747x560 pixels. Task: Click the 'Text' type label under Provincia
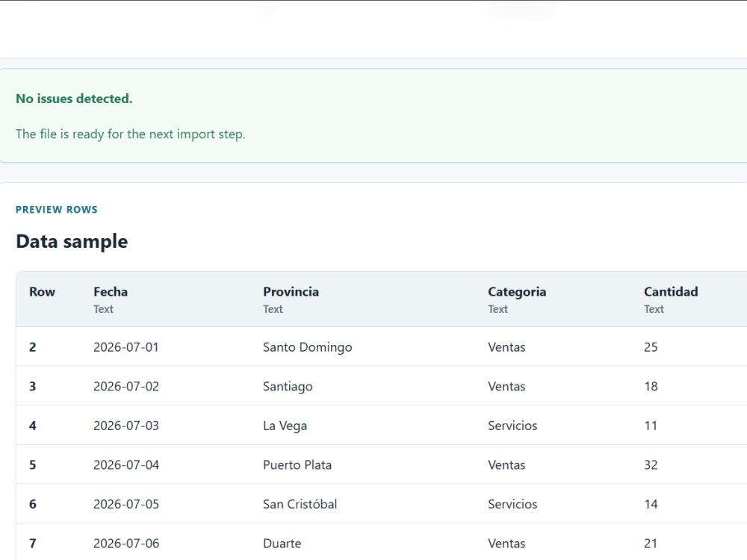[x=273, y=309]
